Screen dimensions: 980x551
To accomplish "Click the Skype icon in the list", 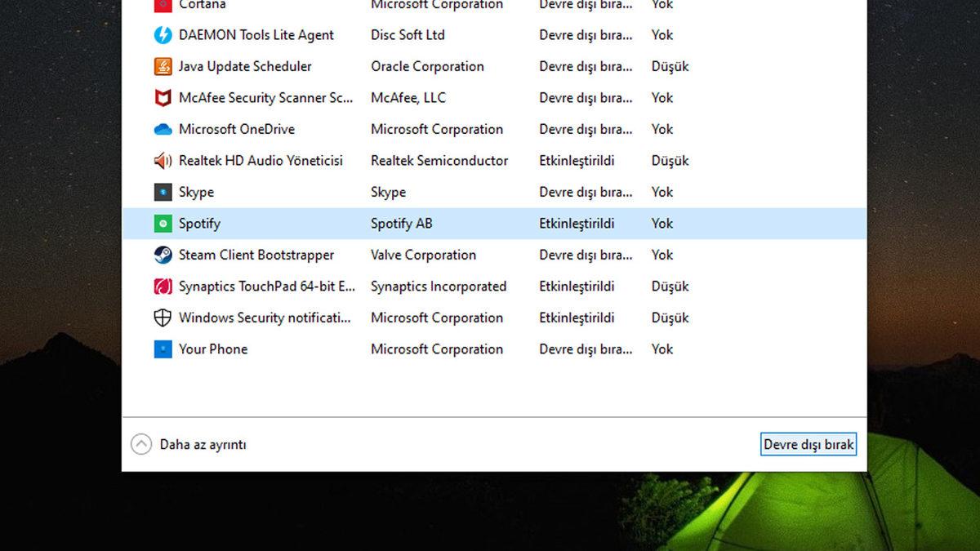I will (163, 192).
